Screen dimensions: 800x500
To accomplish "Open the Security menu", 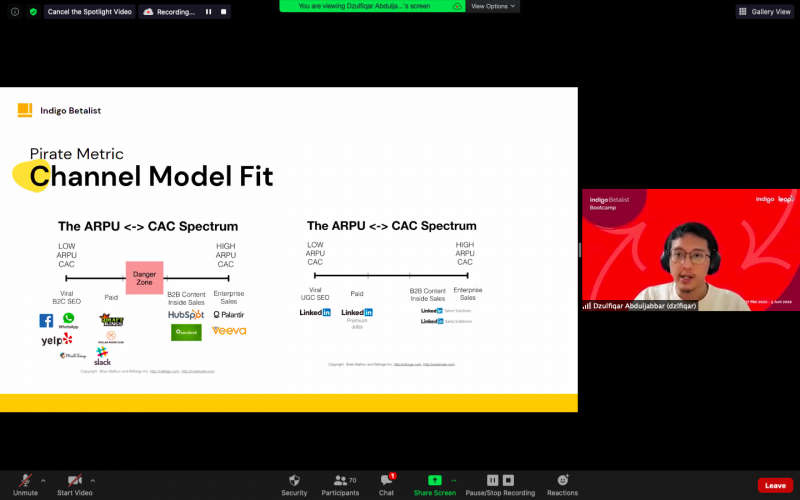I will (x=294, y=485).
